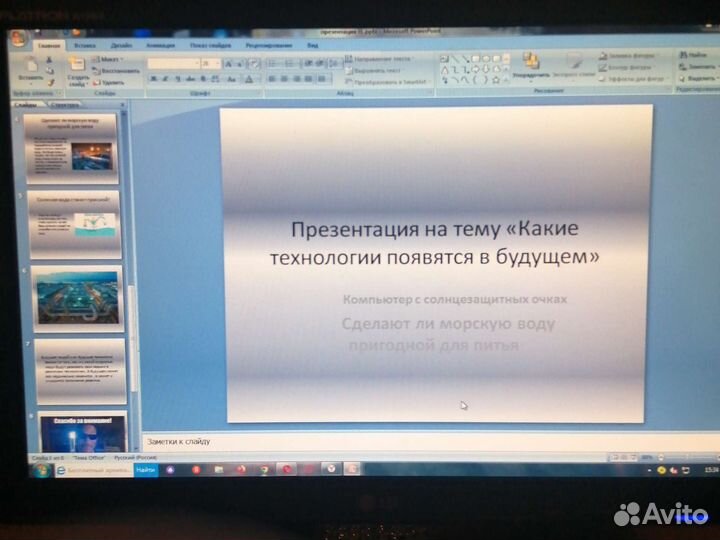Image resolution: width=720 pixels, height=540 pixels.
Task: Click the large Вставить paste icon
Action: [31, 65]
